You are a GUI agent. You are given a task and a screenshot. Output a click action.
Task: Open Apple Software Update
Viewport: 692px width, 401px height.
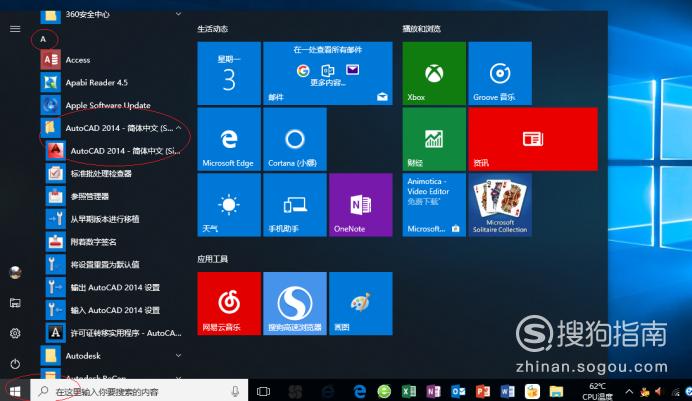110,105
